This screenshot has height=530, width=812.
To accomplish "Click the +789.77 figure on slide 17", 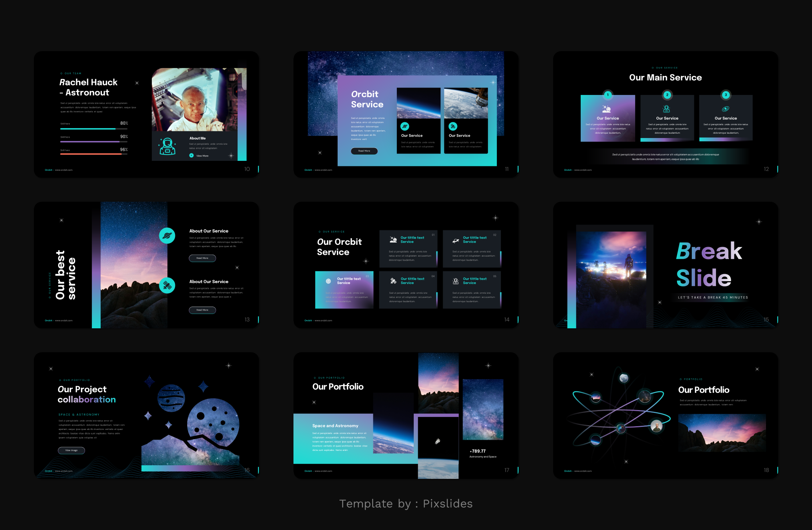I will pos(478,451).
